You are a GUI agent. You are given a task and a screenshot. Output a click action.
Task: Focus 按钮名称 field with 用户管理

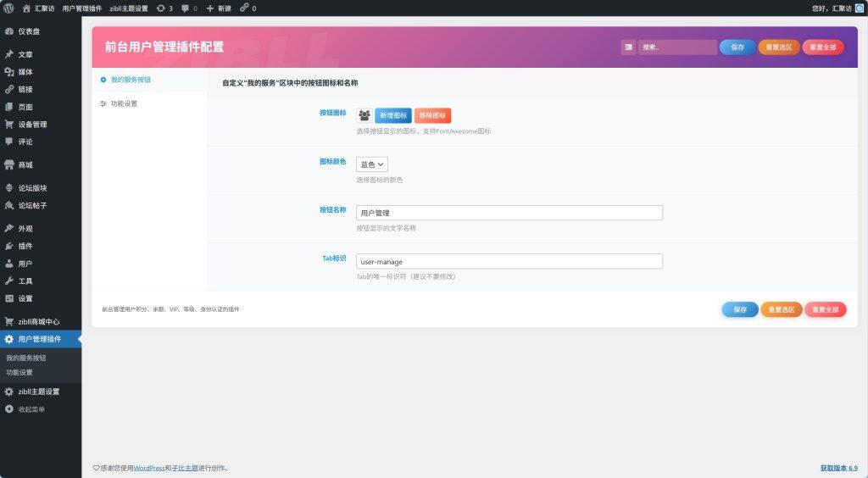(x=509, y=213)
